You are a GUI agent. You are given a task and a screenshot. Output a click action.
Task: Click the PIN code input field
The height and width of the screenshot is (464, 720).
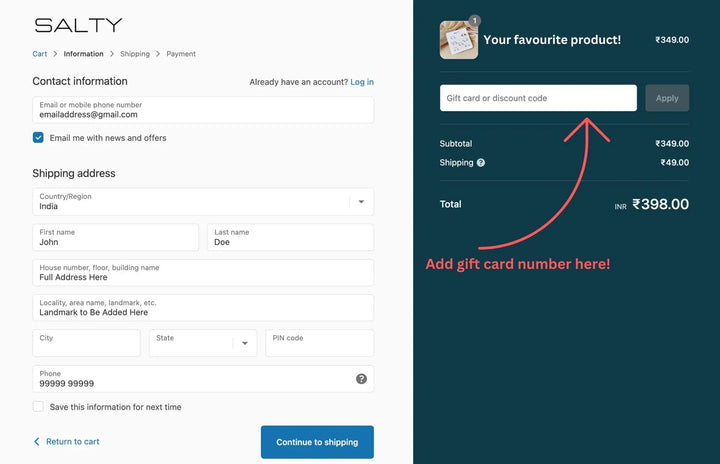click(x=319, y=343)
